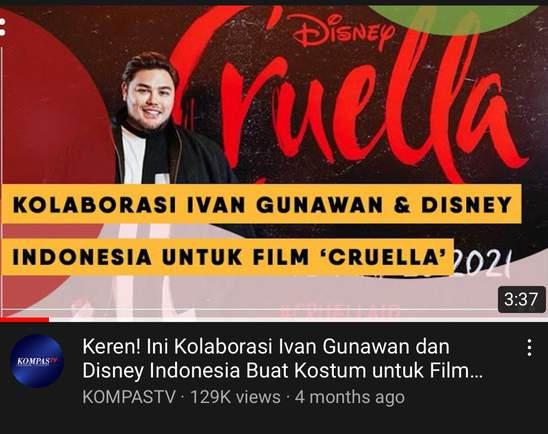
Task: Click the '2021' text on the thumbnail
Action: pos(483,262)
